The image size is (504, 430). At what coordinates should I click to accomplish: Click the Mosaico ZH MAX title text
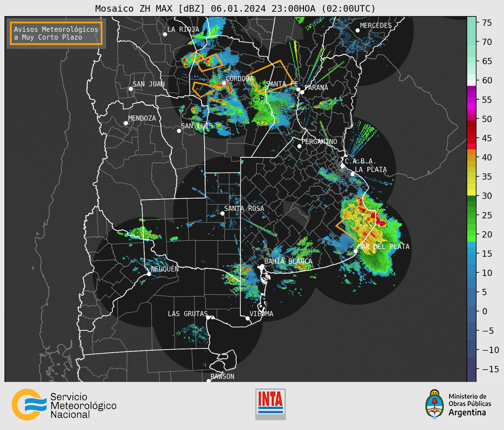[235, 8]
